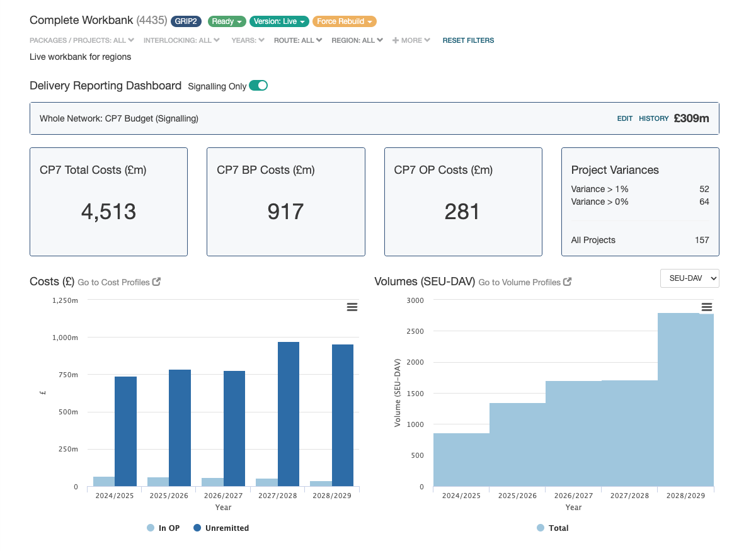
Task: Toggle the 'Total' legend marker in Volumes
Action: pyautogui.click(x=541, y=528)
